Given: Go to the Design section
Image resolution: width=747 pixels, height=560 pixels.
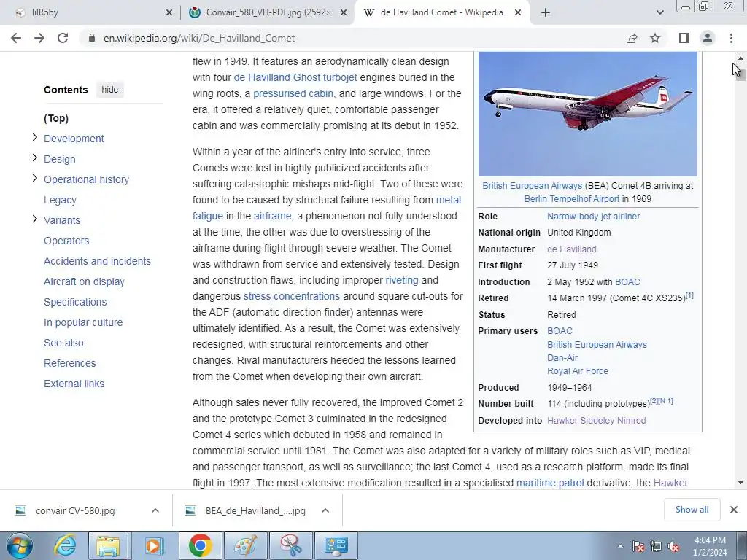Looking at the screenshot, I should click(x=60, y=159).
